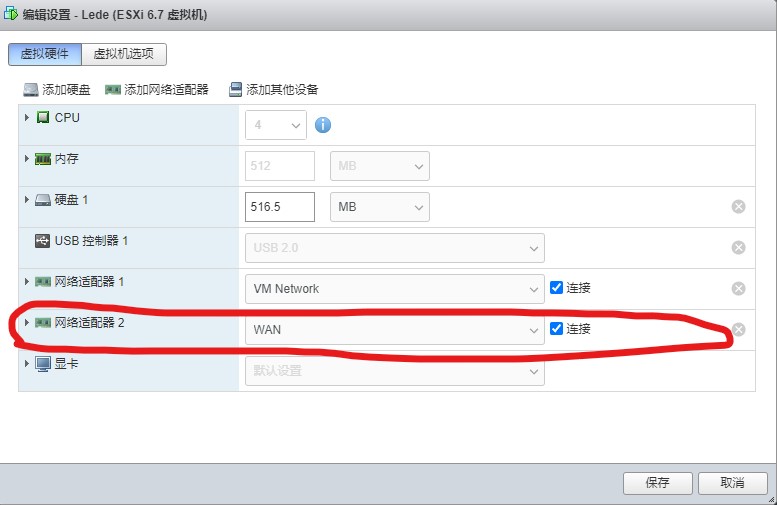
Task: Expand the 网络适配器 2 row
Action: coord(27,323)
